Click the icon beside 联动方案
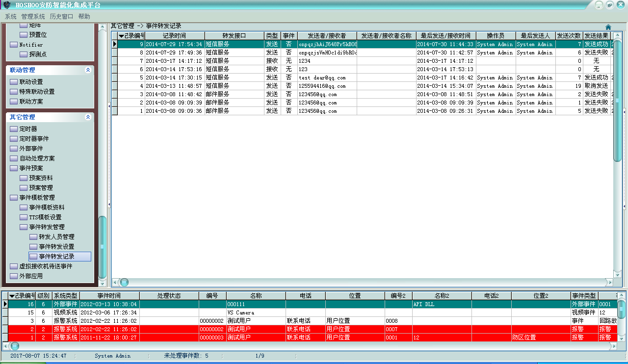 tap(14, 102)
